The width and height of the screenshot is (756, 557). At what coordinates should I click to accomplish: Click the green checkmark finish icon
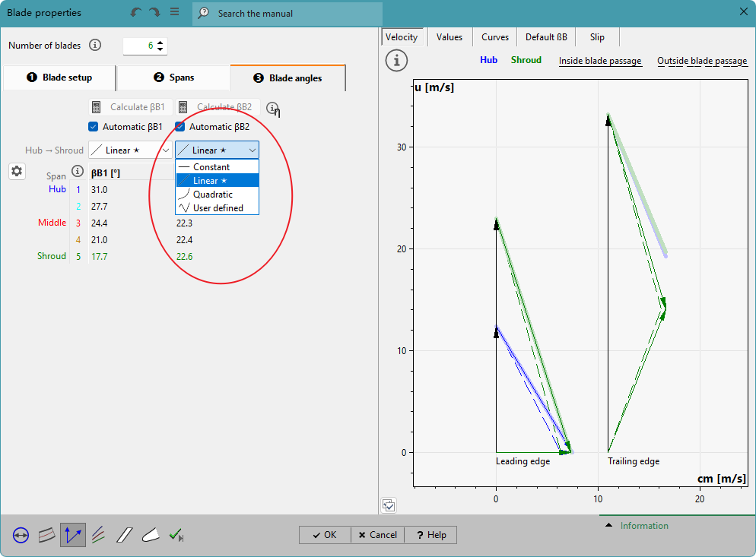click(x=176, y=536)
